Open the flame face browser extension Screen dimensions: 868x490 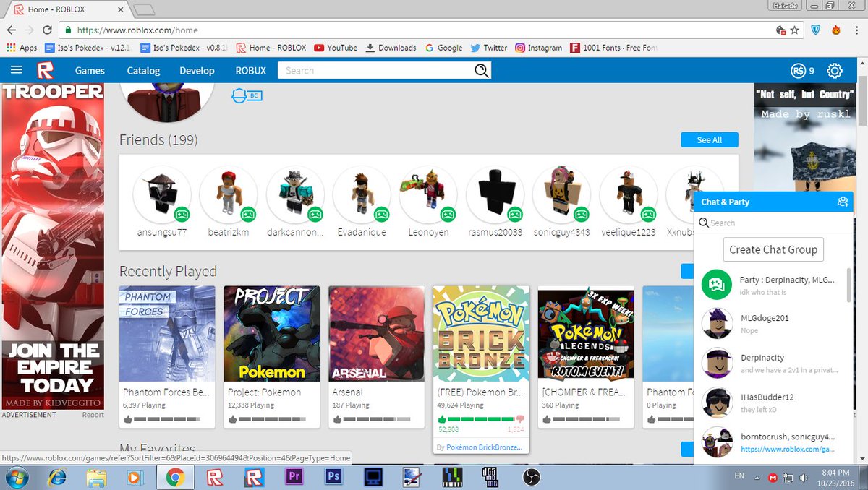point(836,30)
